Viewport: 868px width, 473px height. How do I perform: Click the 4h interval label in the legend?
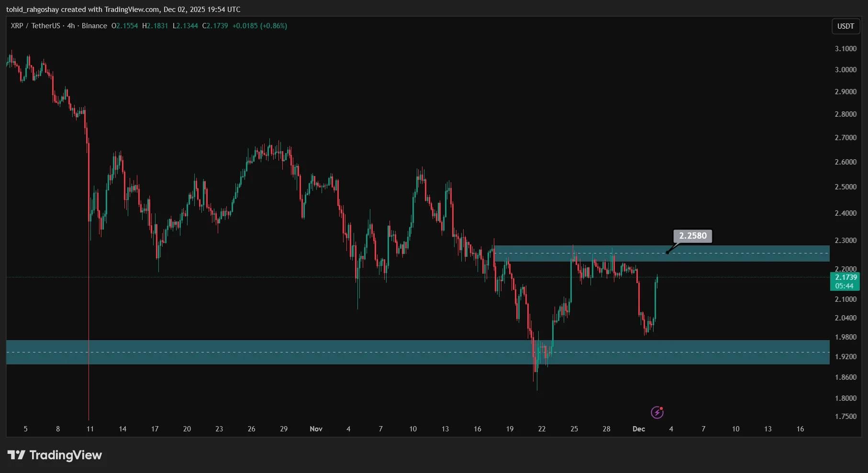click(x=71, y=26)
